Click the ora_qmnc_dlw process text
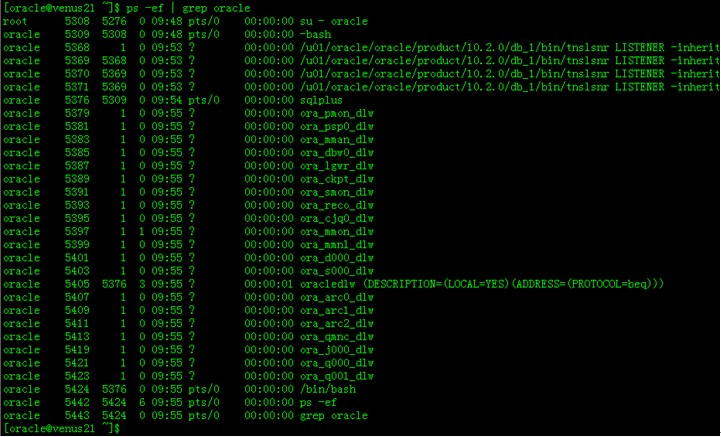Screen dimensions: 721x437 click(x=337, y=336)
